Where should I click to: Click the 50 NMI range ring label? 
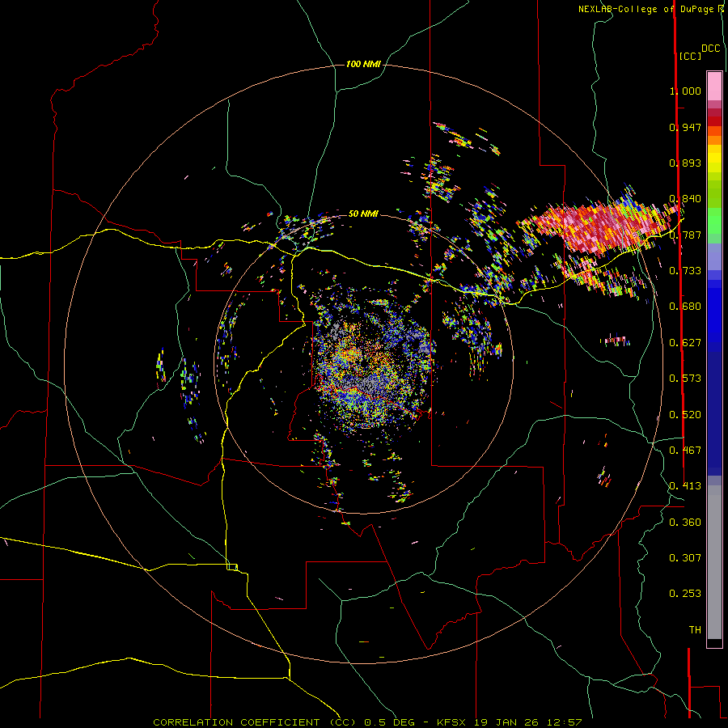click(363, 214)
